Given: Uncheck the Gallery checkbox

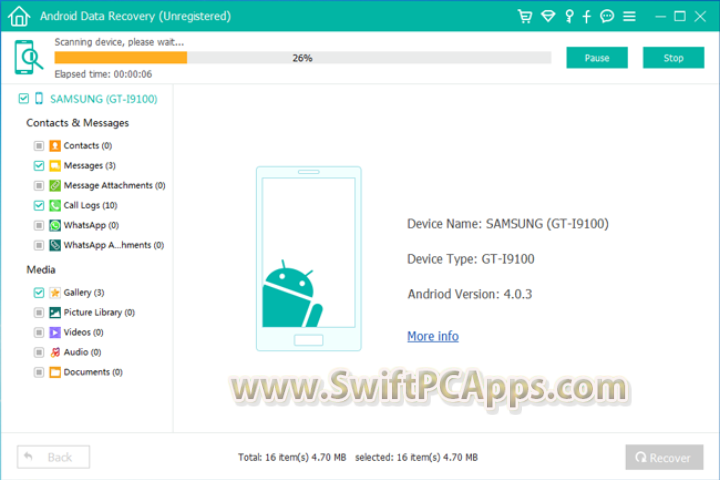Looking at the screenshot, I should point(39,293).
